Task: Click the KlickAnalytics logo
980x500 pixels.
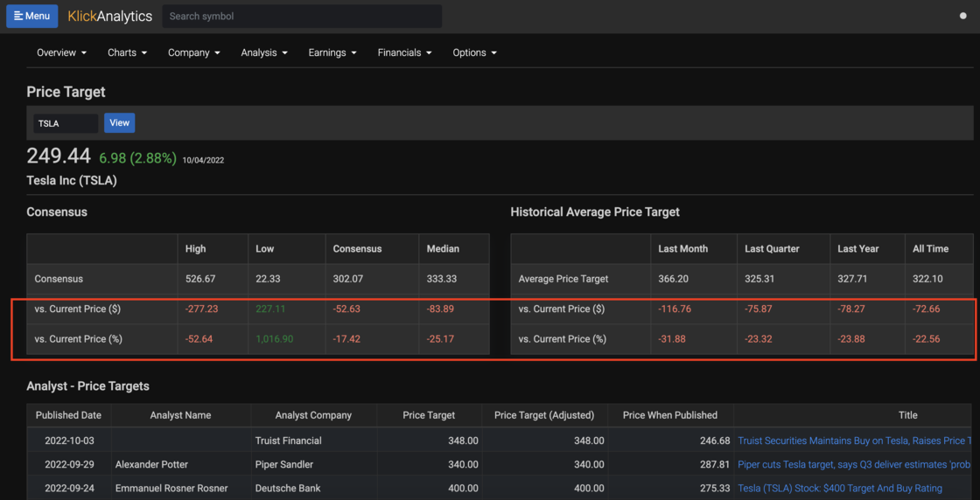Action: tap(110, 17)
